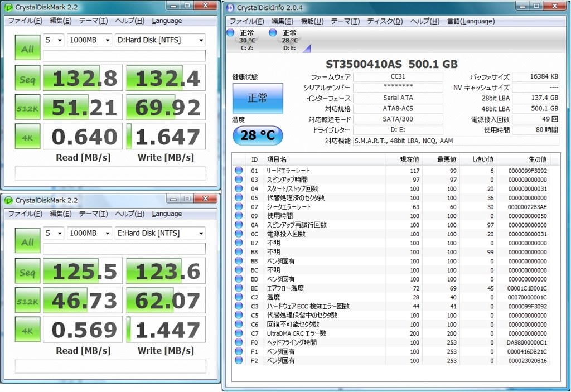Open the 1000MB size dropdown in D: drive window

pos(90,40)
